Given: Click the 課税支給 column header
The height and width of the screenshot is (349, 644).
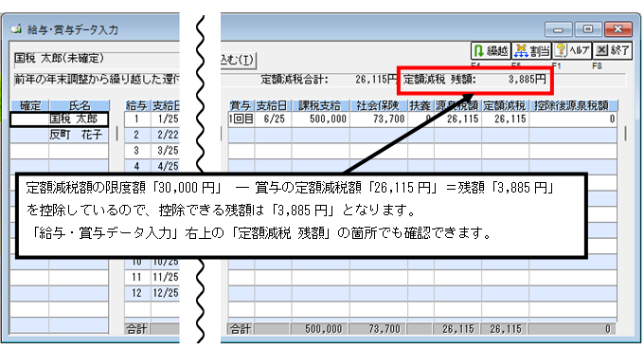Looking at the screenshot, I should [x=320, y=105].
